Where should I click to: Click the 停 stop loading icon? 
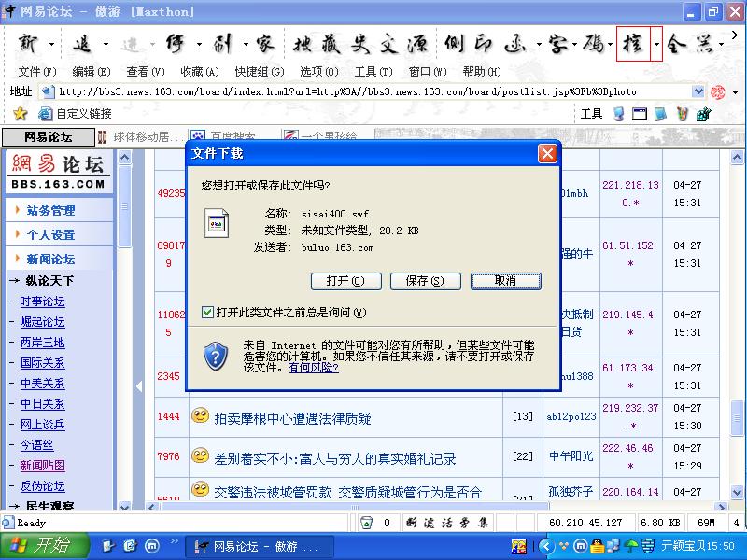tap(176, 44)
